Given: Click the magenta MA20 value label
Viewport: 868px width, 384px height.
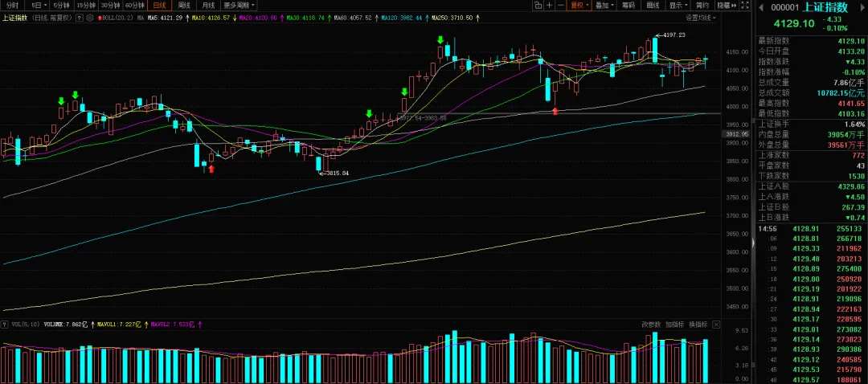Looking at the screenshot, I should [x=259, y=18].
